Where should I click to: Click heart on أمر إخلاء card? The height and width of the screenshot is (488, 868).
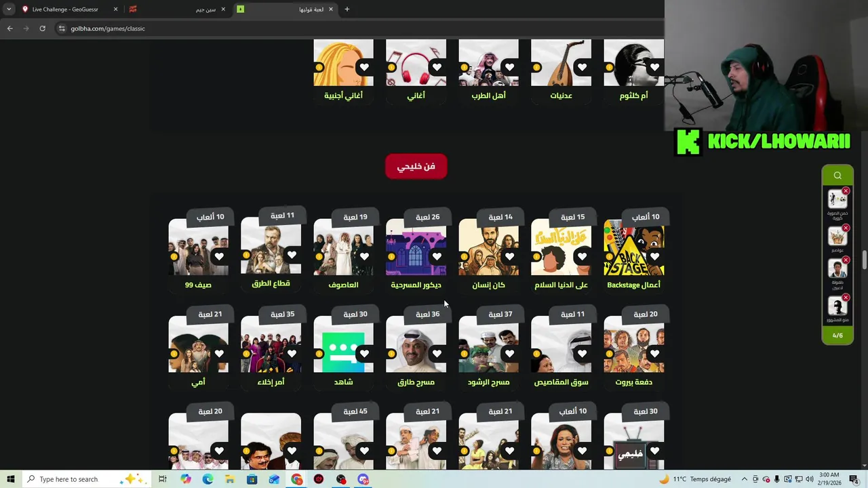[292, 354]
